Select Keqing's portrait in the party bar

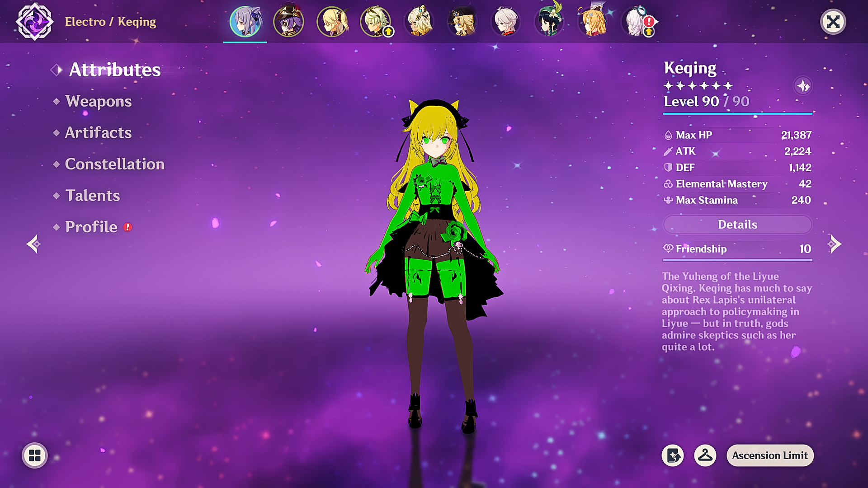245,22
